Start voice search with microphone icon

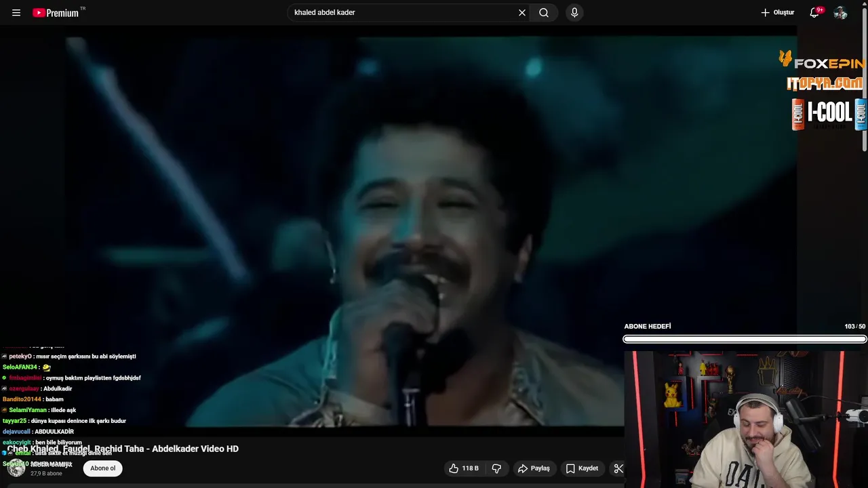(574, 13)
